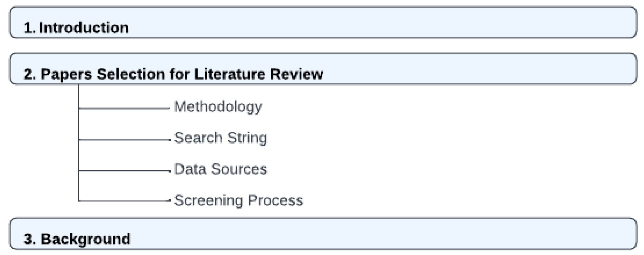Click the Methodology sub-item
This screenshot has width=644, height=255.
click(x=218, y=107)
